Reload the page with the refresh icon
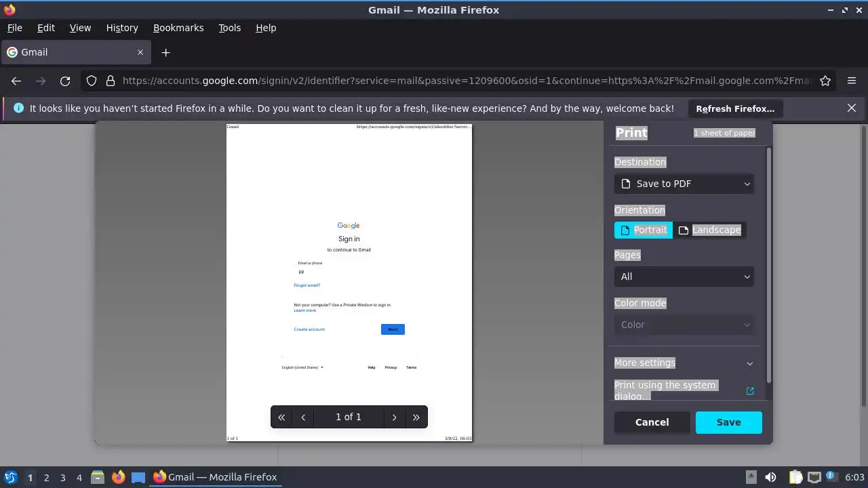The width and height of the screenshot is (868, 488). click(x=65, y=81)
